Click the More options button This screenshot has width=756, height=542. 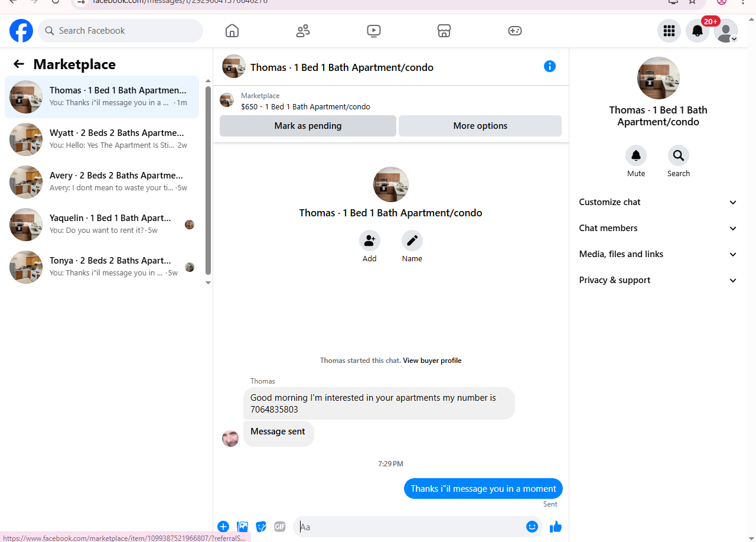click(x=480, y=126)
